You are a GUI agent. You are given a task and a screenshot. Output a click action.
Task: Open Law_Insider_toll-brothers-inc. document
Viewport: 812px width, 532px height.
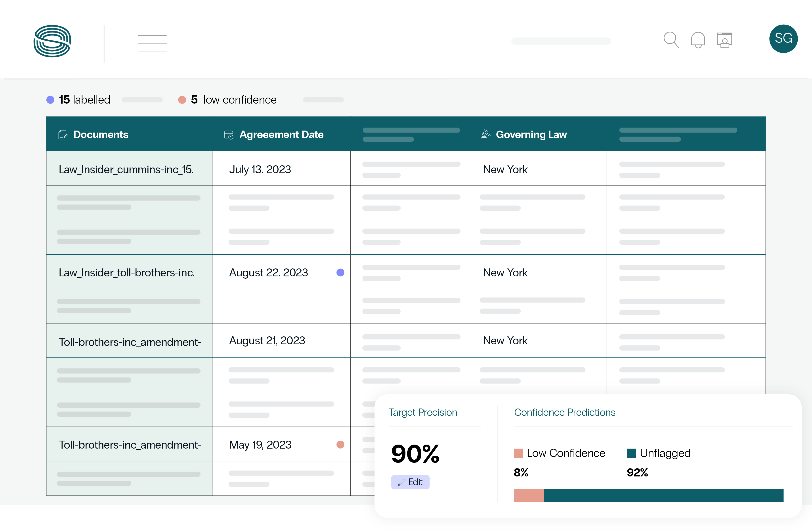[x=127, y=272]
